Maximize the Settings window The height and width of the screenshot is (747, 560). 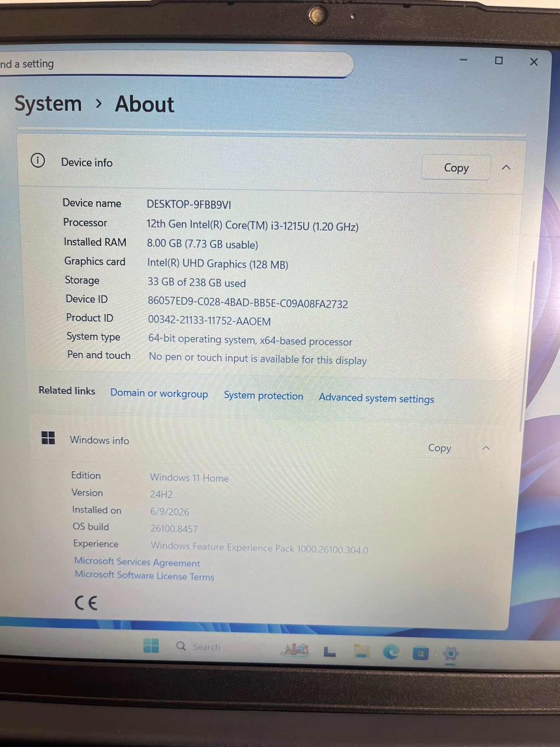point(499,61)
